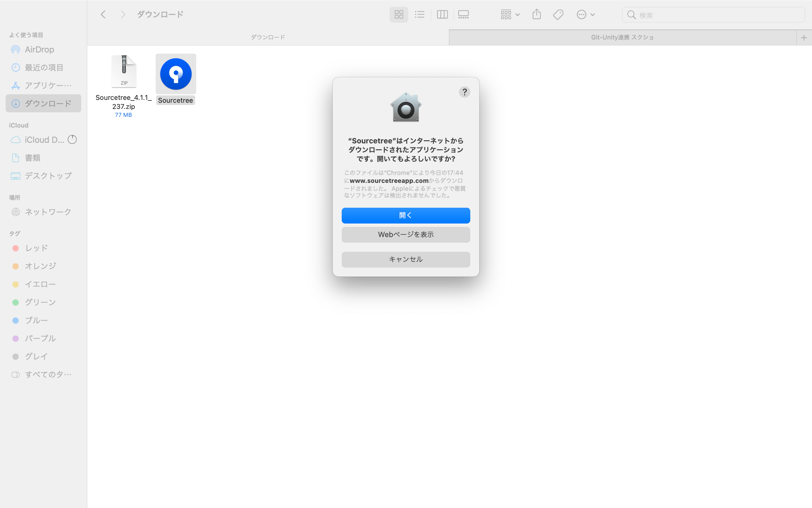812x508 pixels.
Task: Select the Sourcetree app icon
Action: coord(176,74)
